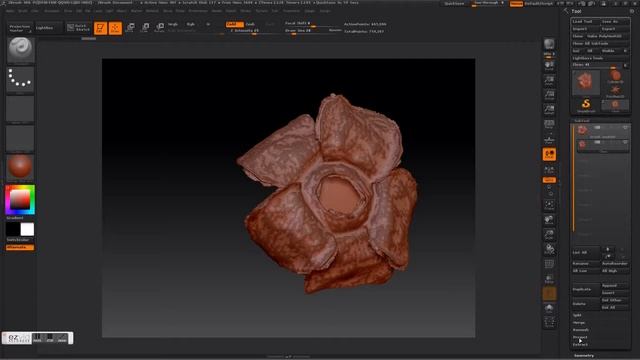Open the Zplugin menu

310,11
